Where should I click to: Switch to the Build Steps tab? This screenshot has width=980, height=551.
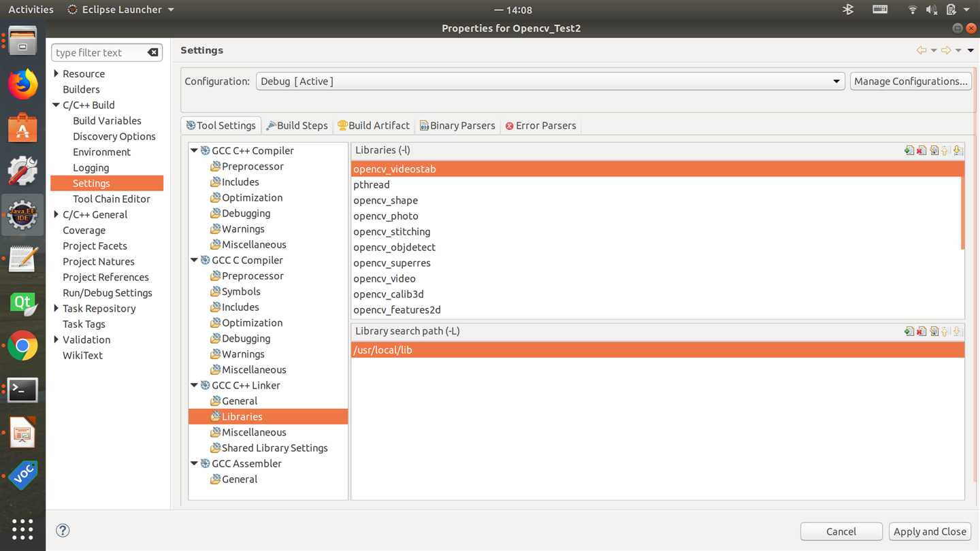(x=297, y=125)
